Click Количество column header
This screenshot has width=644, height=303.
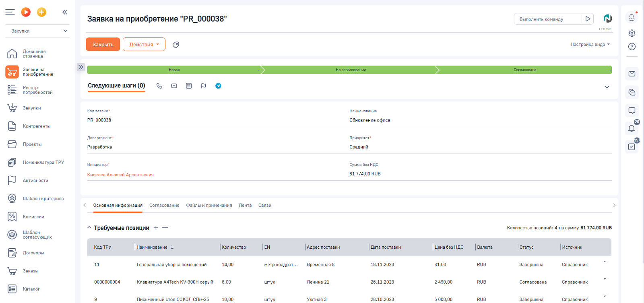pos(234,247)
